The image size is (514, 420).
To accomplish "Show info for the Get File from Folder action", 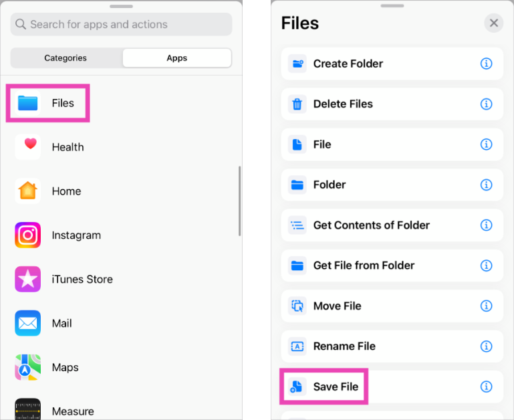I will 487,266.
